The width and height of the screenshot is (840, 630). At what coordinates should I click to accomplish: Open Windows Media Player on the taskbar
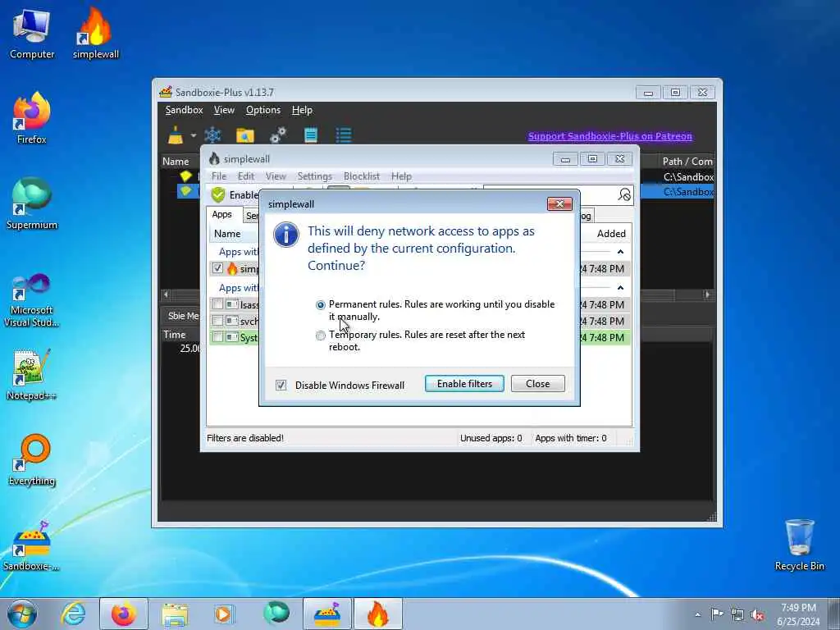pyautogui.click(x=225, y=614)
